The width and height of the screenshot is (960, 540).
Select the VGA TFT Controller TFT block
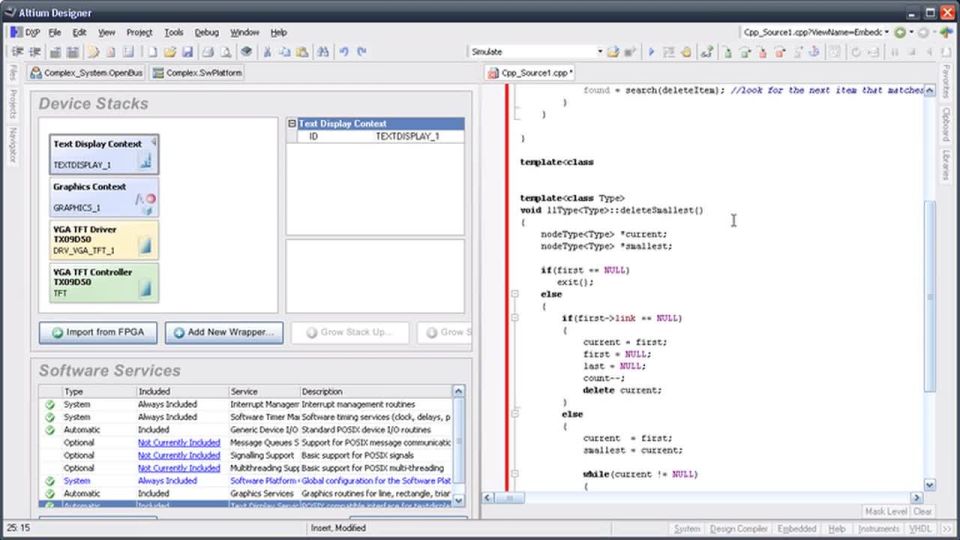point(103,282)
